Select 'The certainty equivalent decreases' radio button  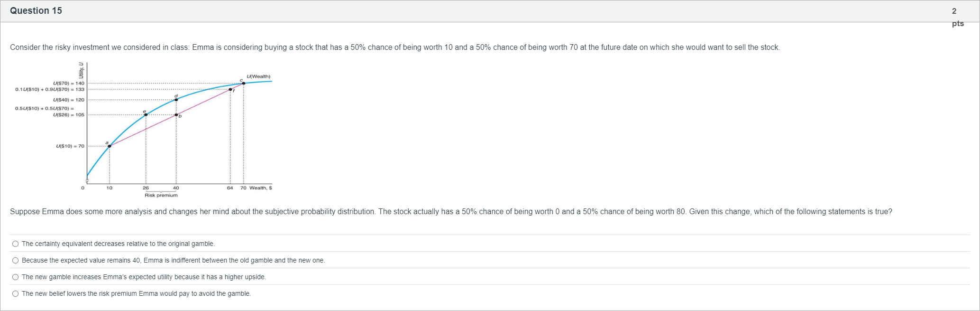(x=16, y=244)
